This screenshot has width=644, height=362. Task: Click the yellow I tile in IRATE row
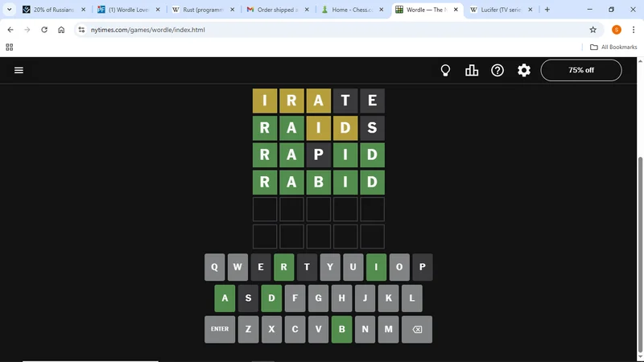coord(265,101)
